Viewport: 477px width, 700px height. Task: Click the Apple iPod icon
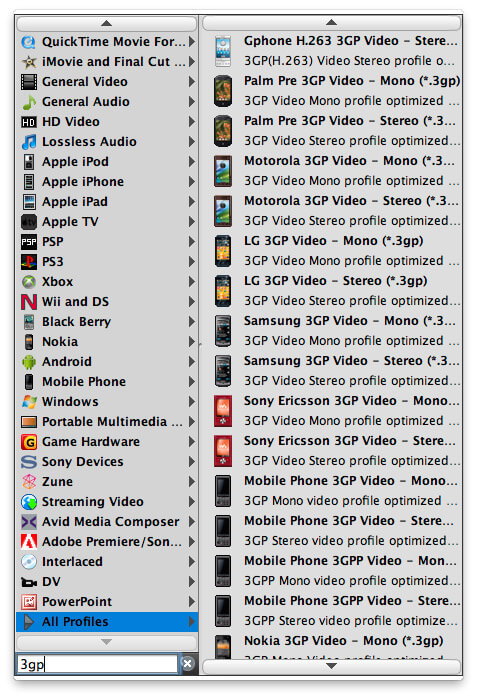pos(29,162)
